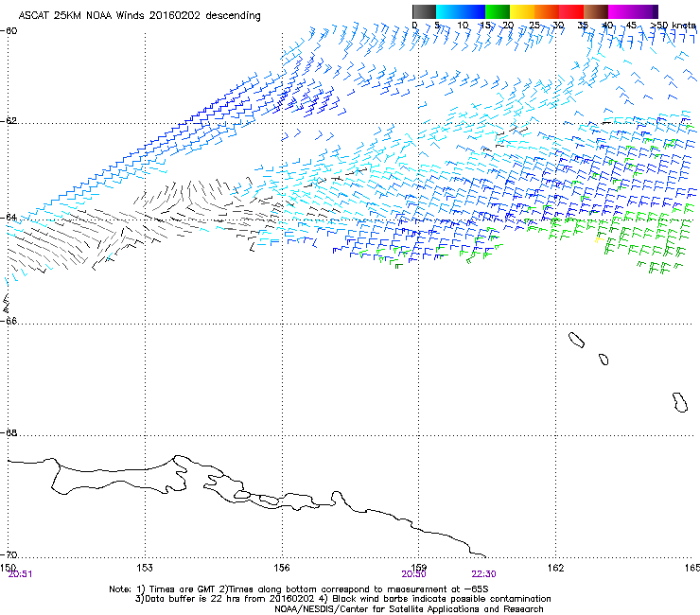Viewport: 700px width, 615px height.
Task: Click the title text ASCAT 25KM NOAA Winds
Action: [x=82, y=16]
